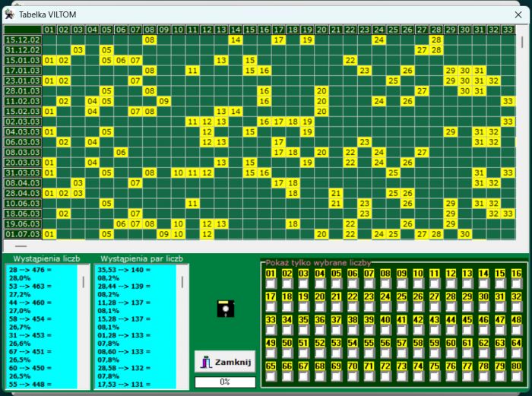The image size is (532, 396).
Task: Select the 01.07.03 date row header
Action: (x=22, y=234)
